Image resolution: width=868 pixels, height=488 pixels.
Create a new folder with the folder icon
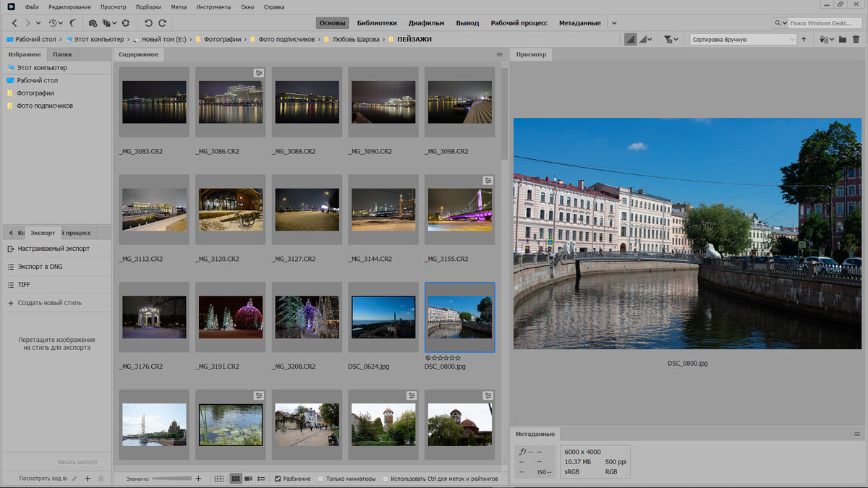click(x=843, y=40)
